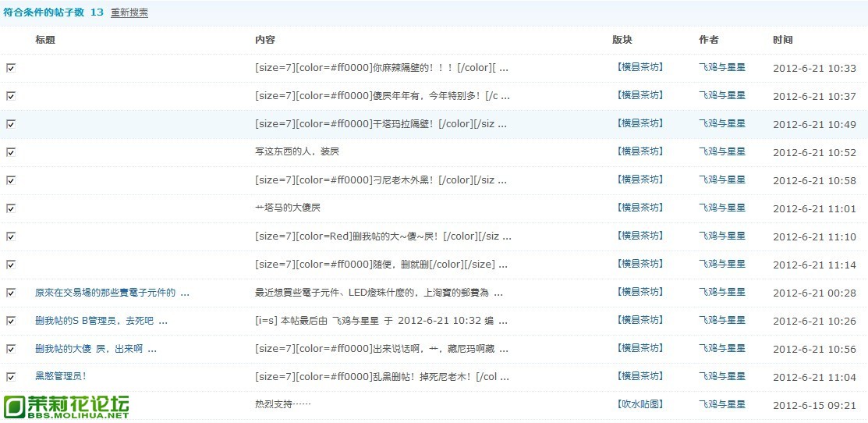868x423 pixels.
Task: Open thread '删我帖的大傻 屄，出来啊'
Action: 96,350
